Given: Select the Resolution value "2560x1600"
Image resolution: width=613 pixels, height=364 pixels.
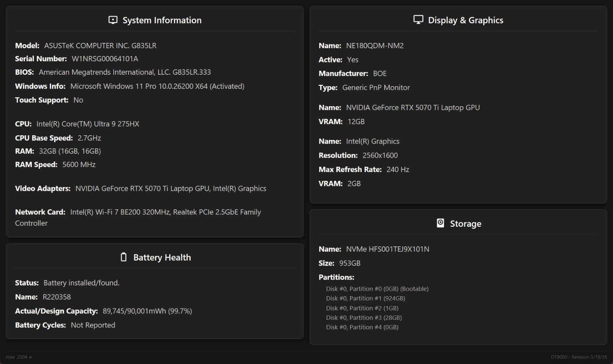Looking at the screenshot, I should [x=380, y=156].
